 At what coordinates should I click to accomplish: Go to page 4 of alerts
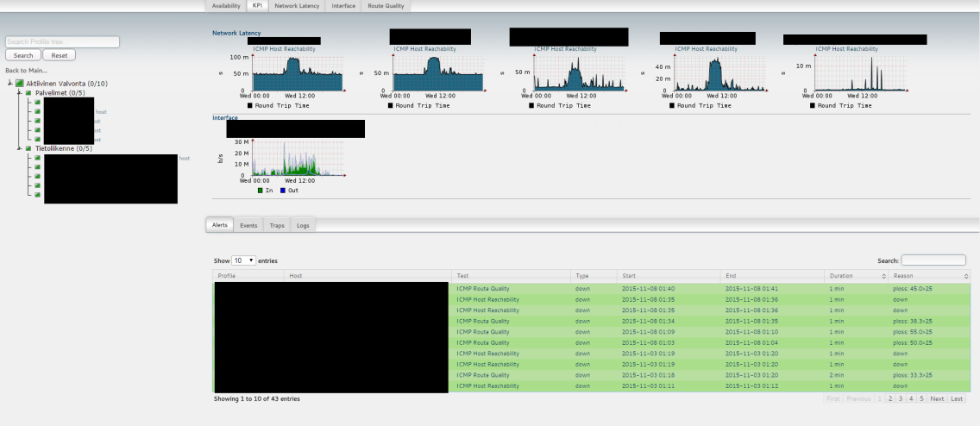911,398
